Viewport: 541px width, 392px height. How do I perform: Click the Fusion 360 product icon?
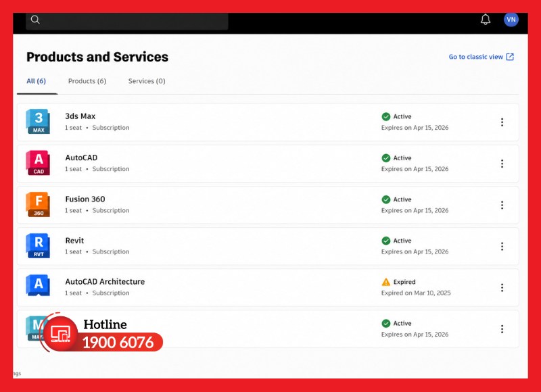[38, 204]
